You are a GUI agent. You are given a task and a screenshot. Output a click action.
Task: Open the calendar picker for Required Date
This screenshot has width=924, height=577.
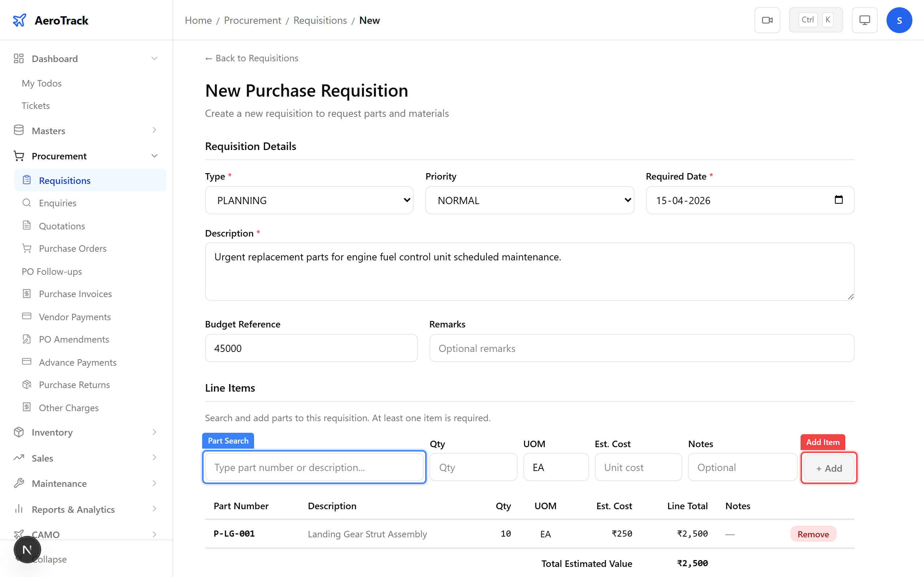pos(839,200)
